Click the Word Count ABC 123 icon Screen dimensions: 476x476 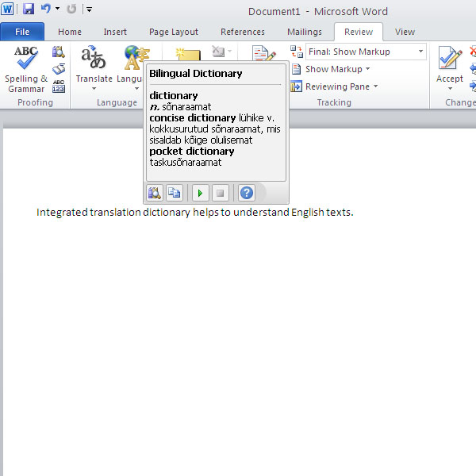(59, 86)
